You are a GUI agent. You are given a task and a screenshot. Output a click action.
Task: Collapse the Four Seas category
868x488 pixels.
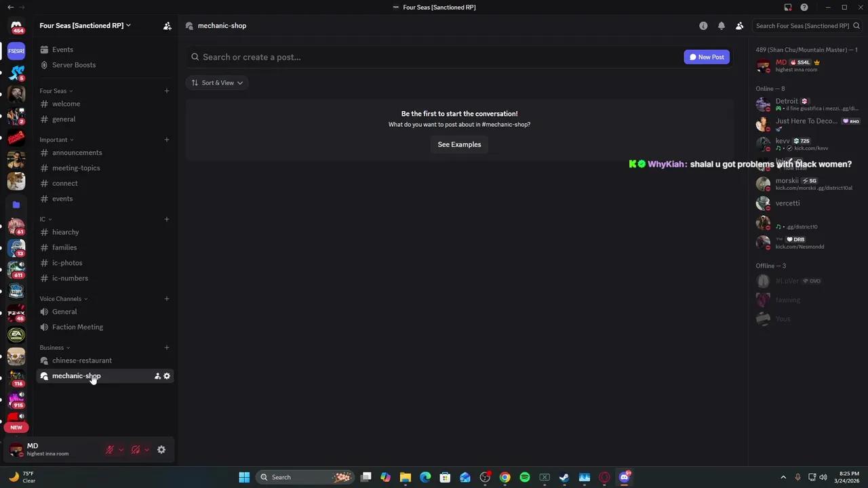56,91
